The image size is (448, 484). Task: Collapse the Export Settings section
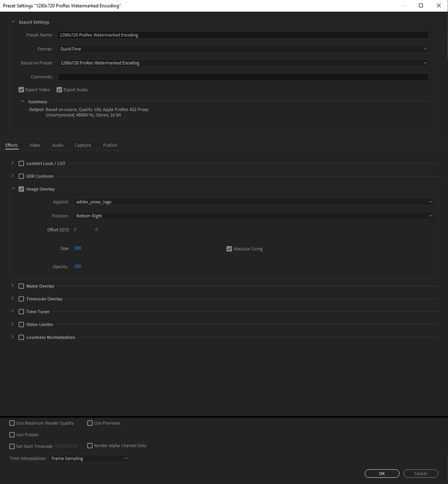[x=13, y=21]
